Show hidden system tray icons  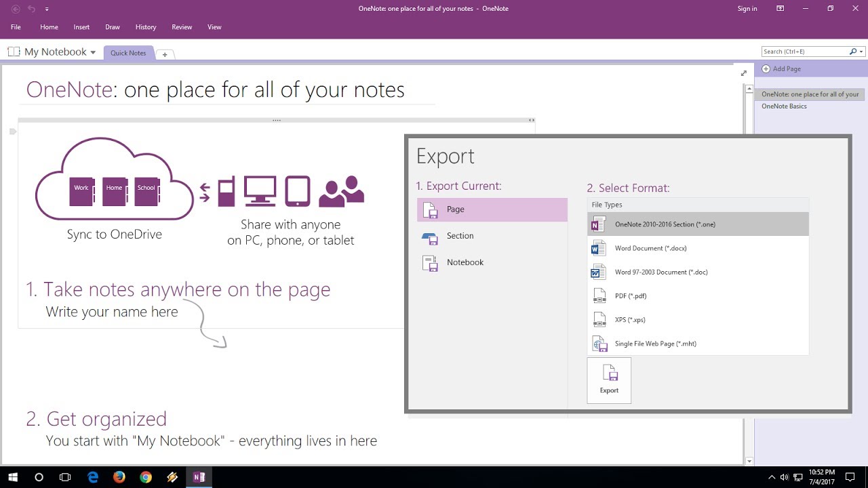pyautogui.click(x=772, y=477)
